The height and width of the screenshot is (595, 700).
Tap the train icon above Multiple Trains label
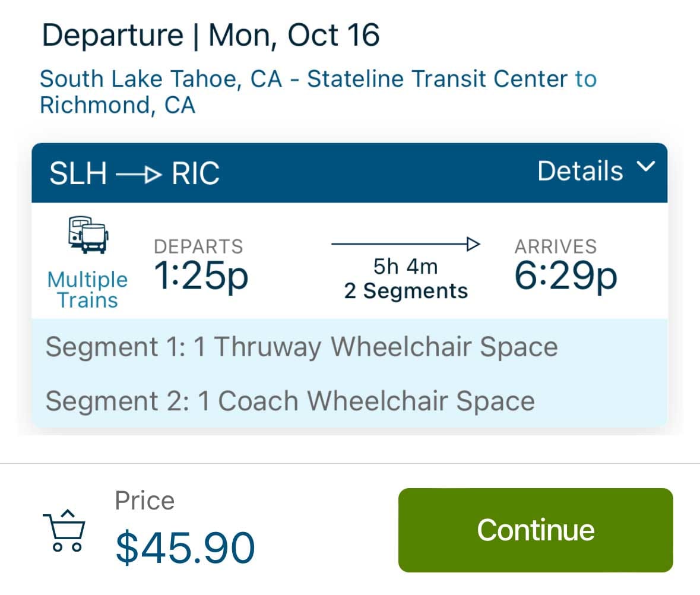pos(87,234)
